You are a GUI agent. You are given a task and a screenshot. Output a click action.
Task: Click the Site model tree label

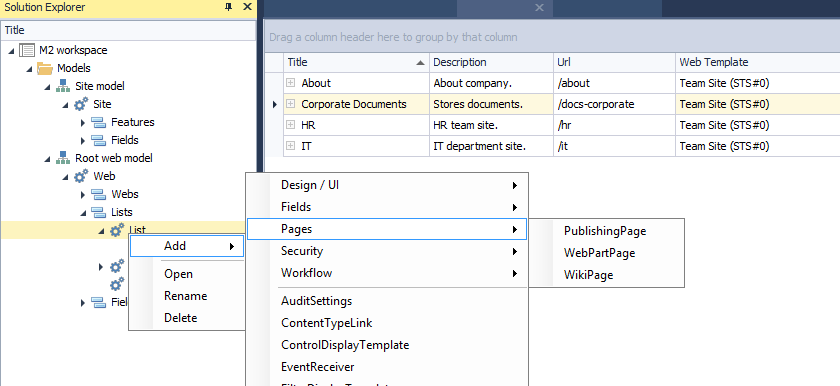100,86
